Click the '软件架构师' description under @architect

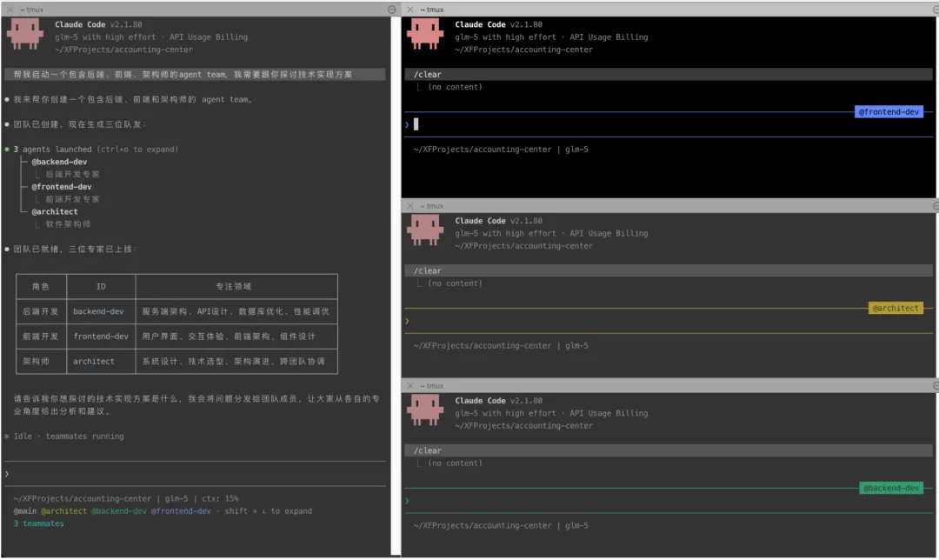(68, 224)
